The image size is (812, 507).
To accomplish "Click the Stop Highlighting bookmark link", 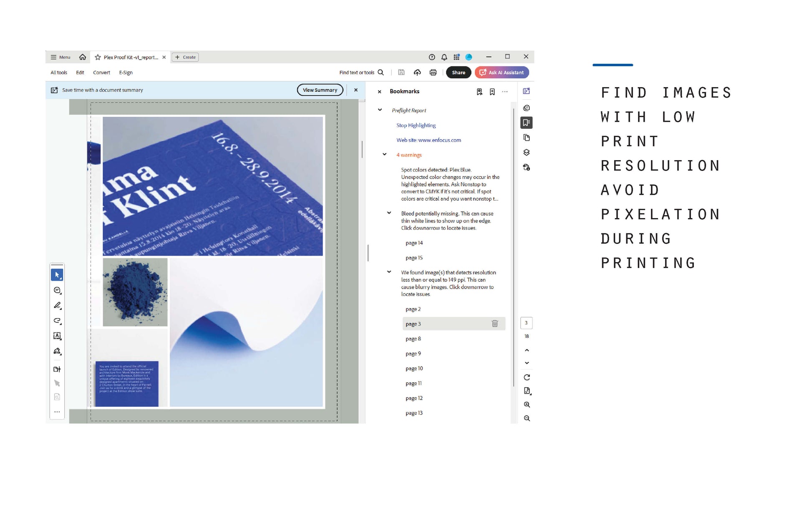I will pyautogui.click(x=416, y=125).
